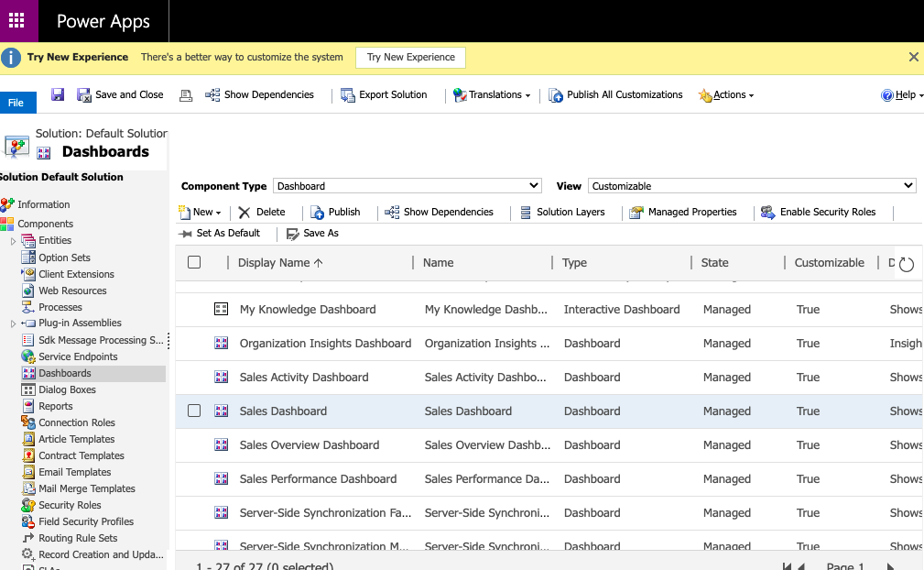
Task: Click the Save disk icon in toolbar
Action: 57,94
